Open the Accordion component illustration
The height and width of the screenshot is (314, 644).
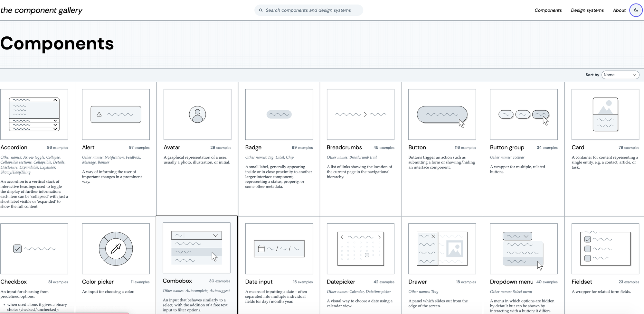(x=34, y=114)
